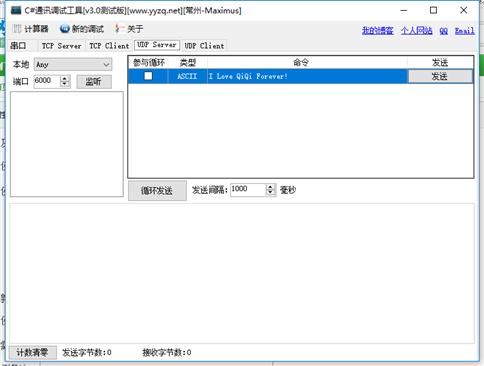Click the 计数清零 reset counter button
484x366 pixels.
[32, 352]
